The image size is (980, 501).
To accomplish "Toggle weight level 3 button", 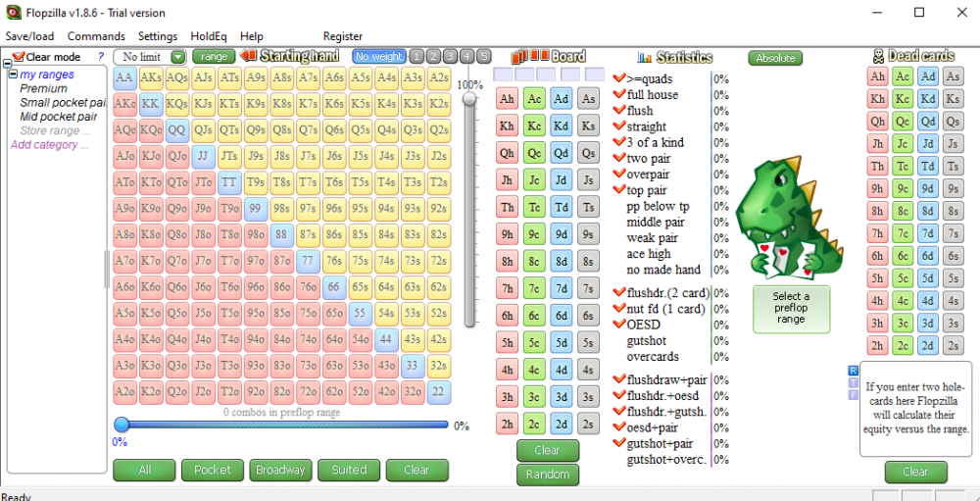I will 450,56.
